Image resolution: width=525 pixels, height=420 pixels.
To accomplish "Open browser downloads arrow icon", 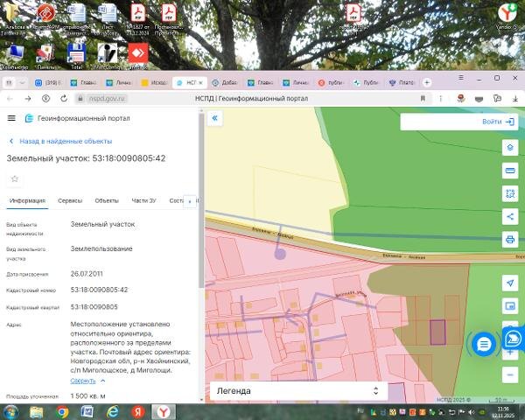I will [515, 99].
